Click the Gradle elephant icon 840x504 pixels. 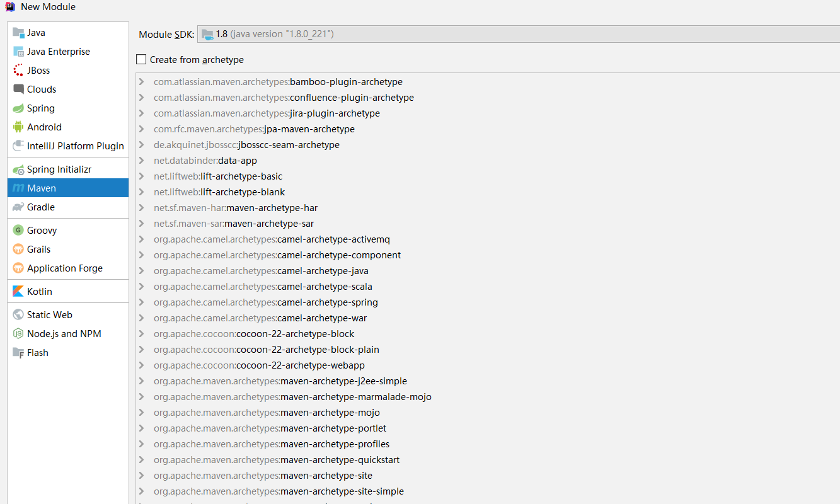(x=18, y=207)
